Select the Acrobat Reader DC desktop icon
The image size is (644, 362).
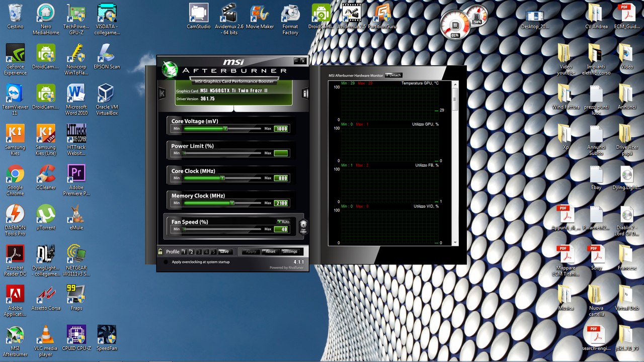coord(15,260)
